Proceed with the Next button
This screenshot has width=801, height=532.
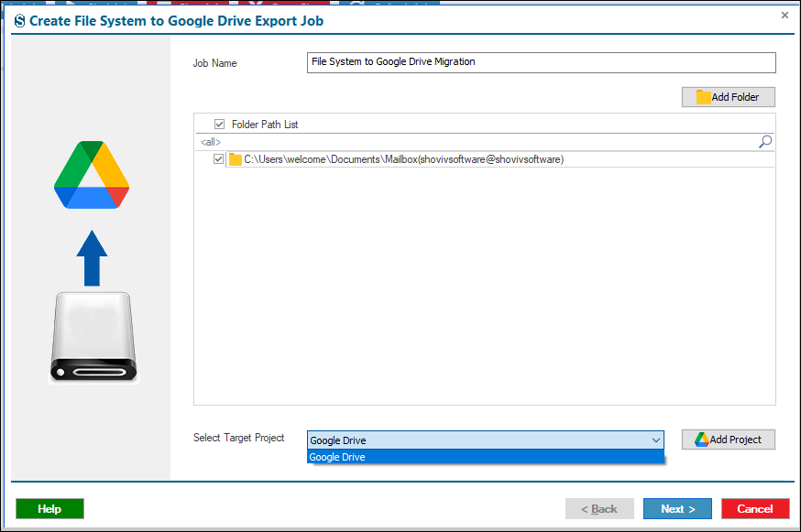pyautogui.click(x=677, y=508)
